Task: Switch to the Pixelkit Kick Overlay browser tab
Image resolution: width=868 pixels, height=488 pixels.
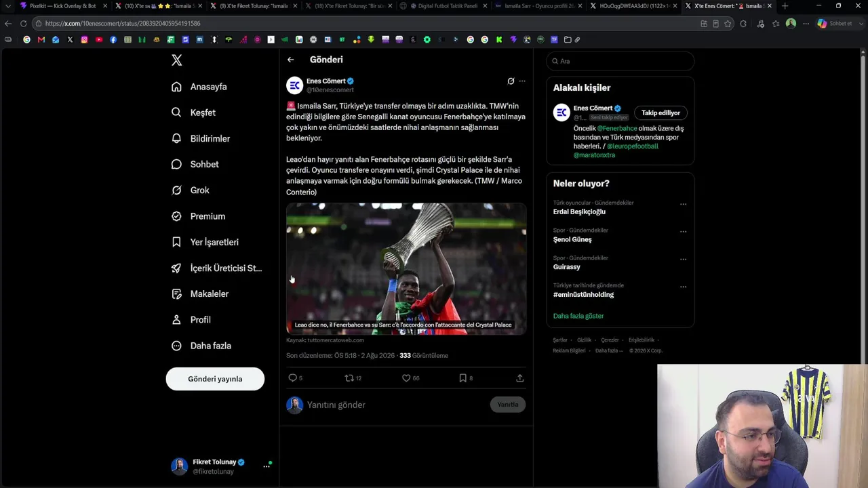Action: [63, 6]
